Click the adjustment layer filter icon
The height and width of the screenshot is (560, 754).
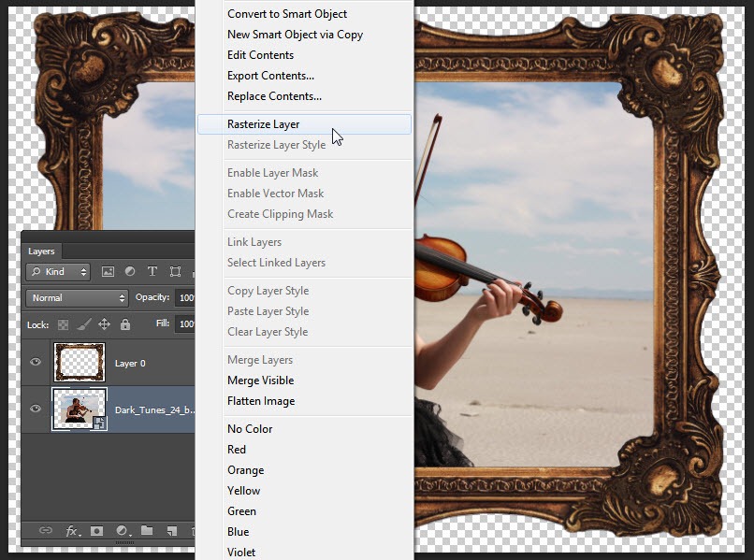click(x=130, y=272)
